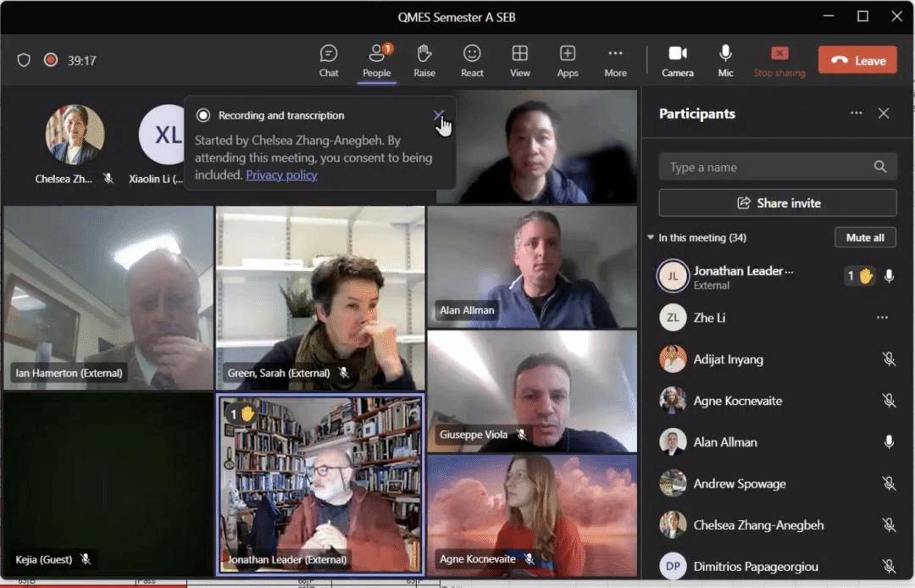Toggle the Mic mute state

tap(725, 61)
